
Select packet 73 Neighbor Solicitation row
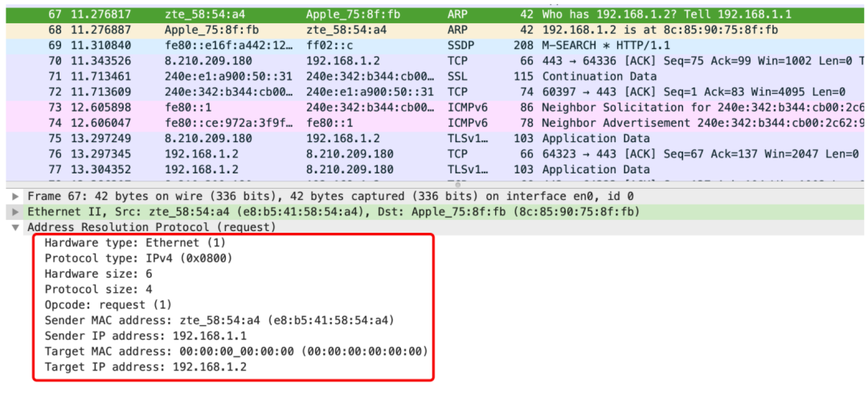pyautogui.click(x=435, y=108)
